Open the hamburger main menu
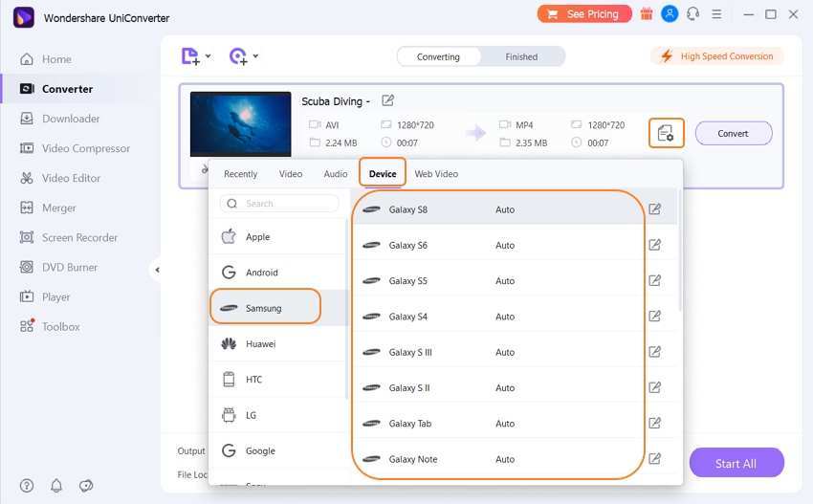813x504 pixels. [716, 14]
